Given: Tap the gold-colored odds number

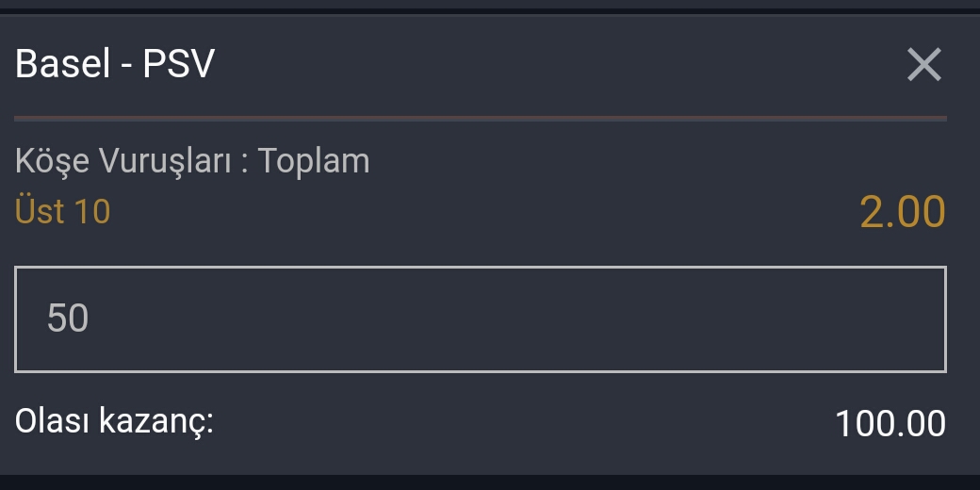Looking at the screenshot, I should click(x=902, y=212).
